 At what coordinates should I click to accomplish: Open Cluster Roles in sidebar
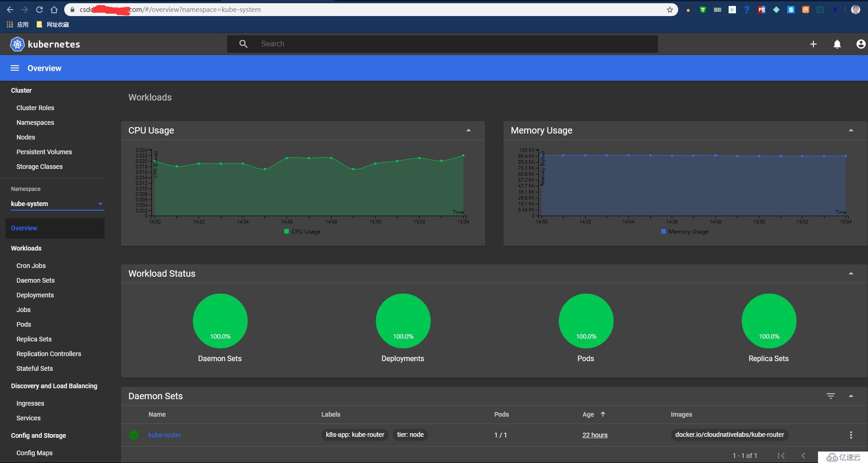tap(35, 108)
